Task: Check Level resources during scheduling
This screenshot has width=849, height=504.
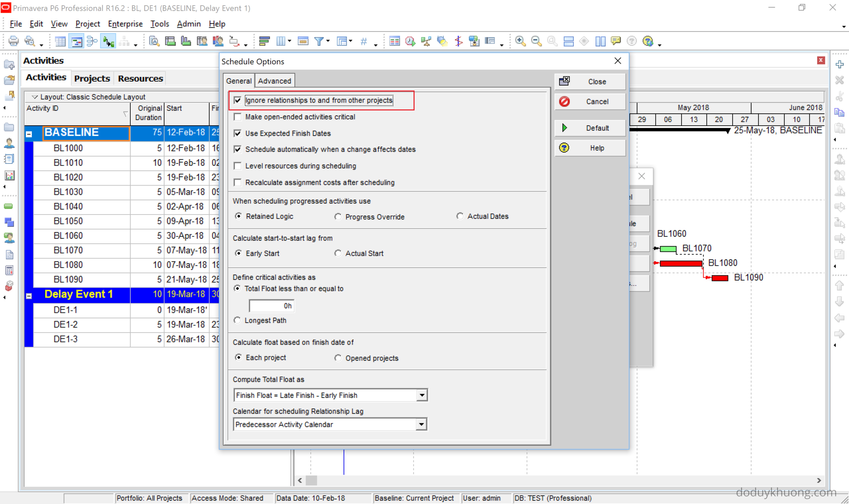Action: click(238, 166)
